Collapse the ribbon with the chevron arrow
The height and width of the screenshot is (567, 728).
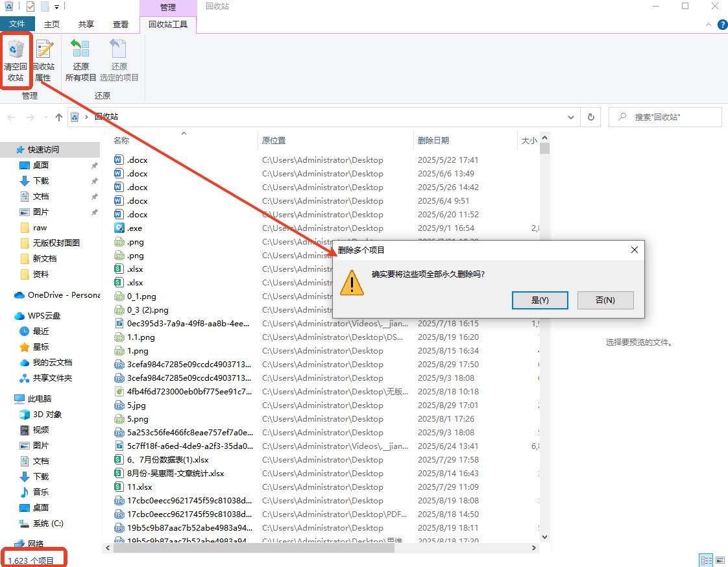[x=709, y=25]
